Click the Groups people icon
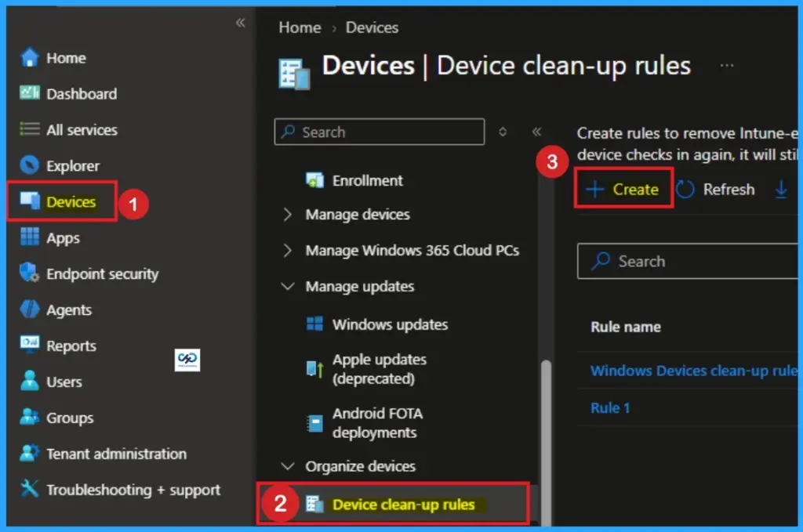803x532 pixels. [x=30, y=417]
